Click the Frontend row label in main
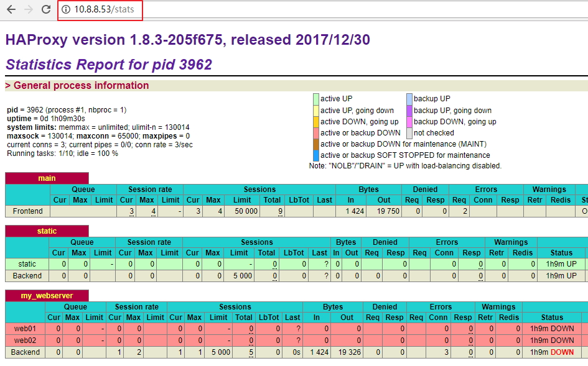Screen dimensions: 588x366 click(x=28, y=211)
